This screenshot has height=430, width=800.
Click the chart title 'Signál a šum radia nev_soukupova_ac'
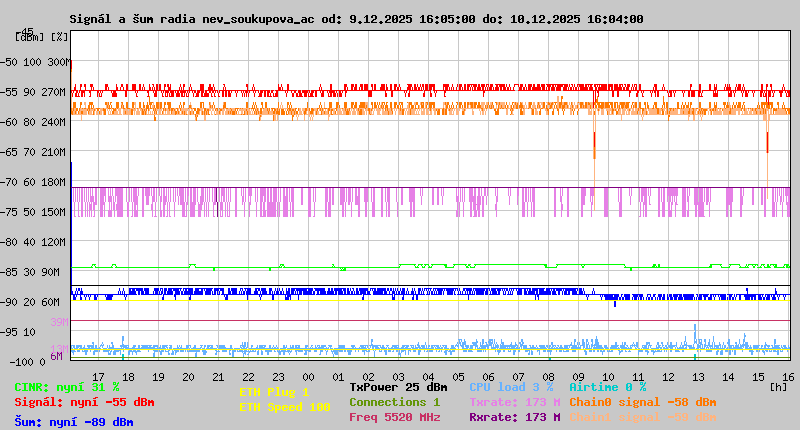192,19
